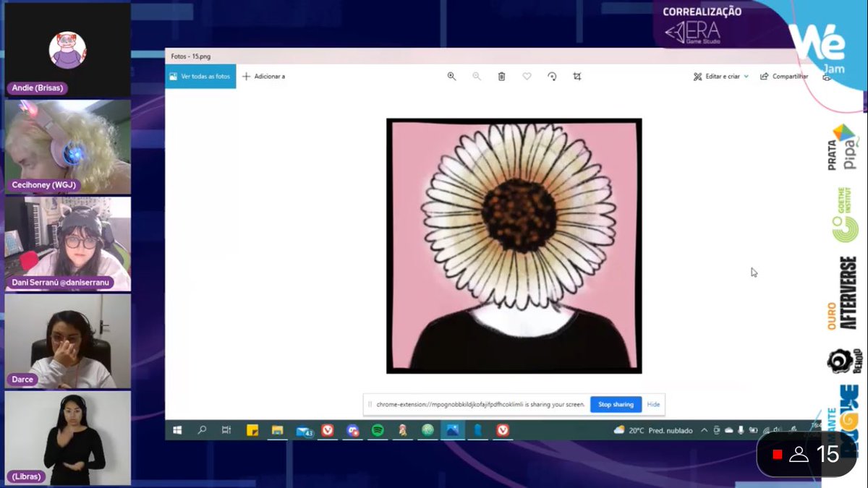Open the first red Vivaldi taskbar icon
The width and height of the screenshot is (868, 488).
coord(328,430)
